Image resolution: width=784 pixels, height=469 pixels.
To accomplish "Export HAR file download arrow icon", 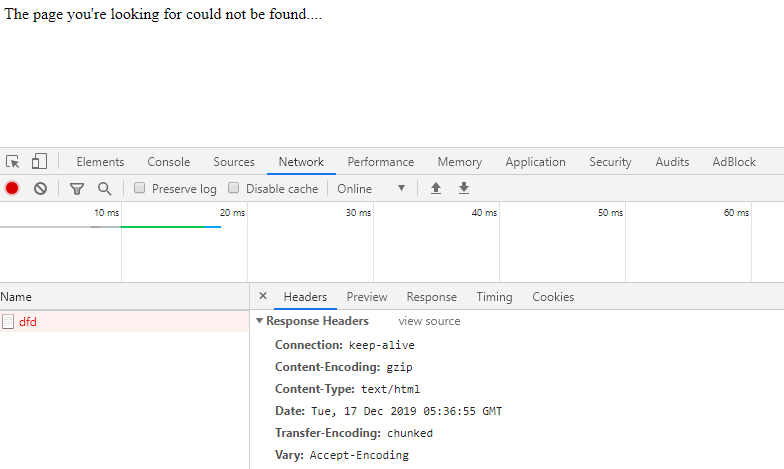I will (x=464, y=188).
